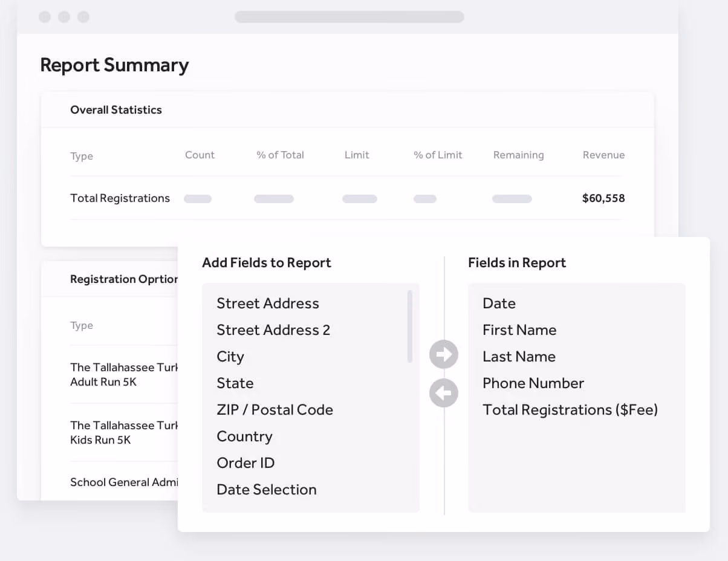Screen dimensions: 728x561
Task: Select Phone Number in report fields
Action: 533,383
